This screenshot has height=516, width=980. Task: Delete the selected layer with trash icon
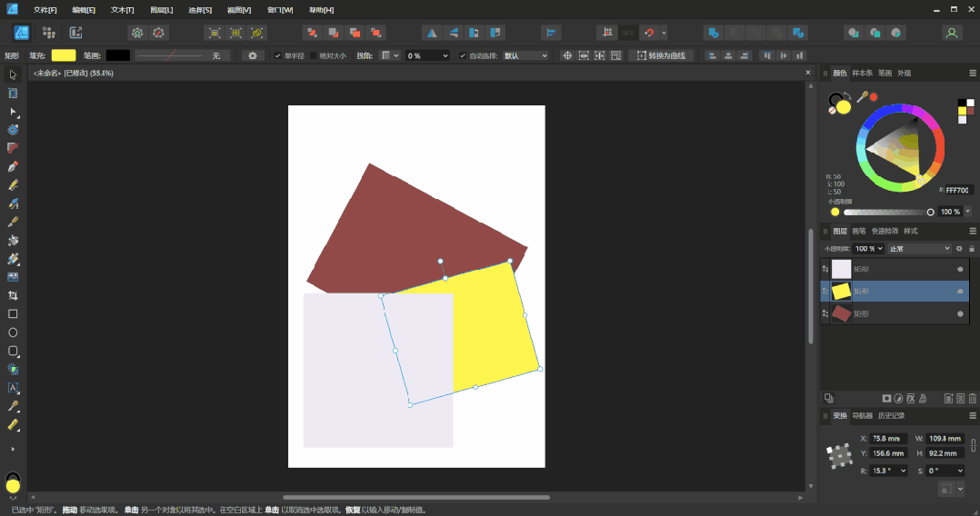click(973, 399)
